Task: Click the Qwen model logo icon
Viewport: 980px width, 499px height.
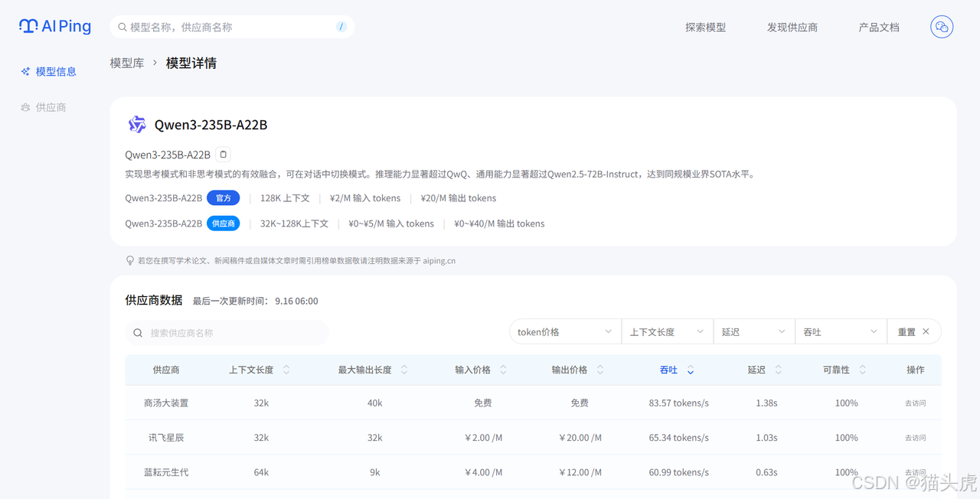Action: click(137, 125)
